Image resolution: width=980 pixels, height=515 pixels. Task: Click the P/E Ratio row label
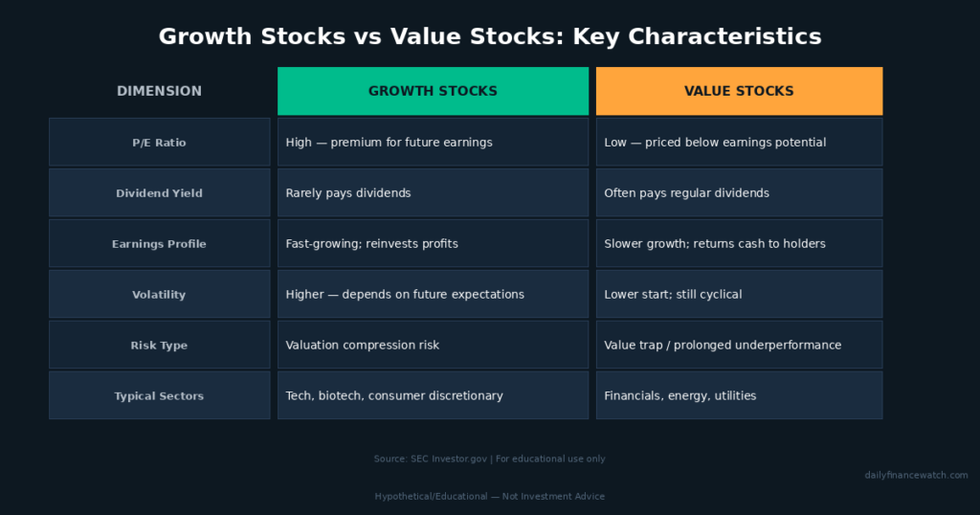[x=160, y=143]
